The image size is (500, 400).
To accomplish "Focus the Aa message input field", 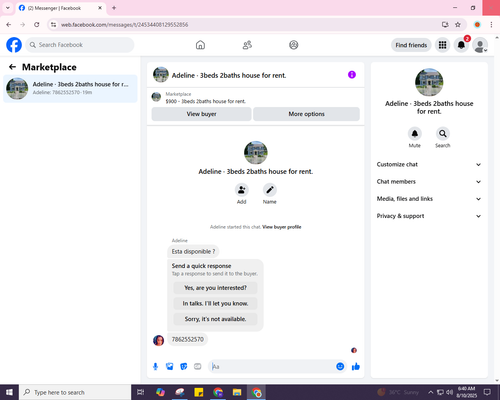I will point(272,367).
